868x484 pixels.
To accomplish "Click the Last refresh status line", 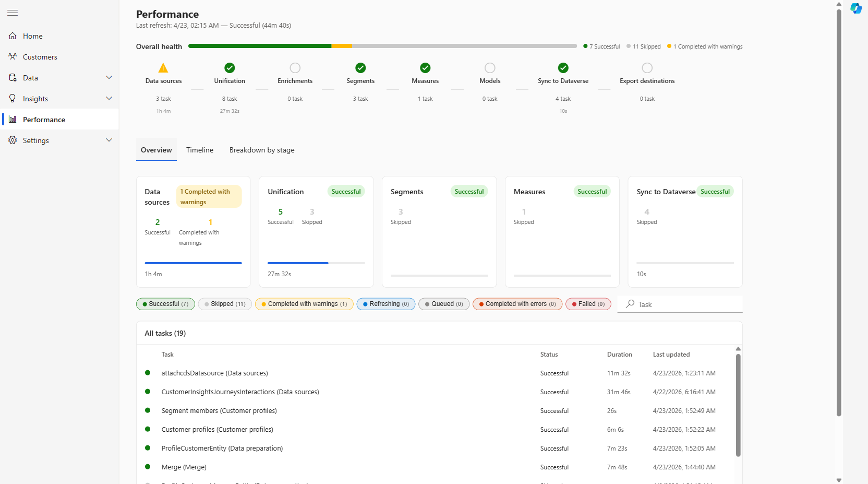I will pyautogui.click(x=214, y=25).
